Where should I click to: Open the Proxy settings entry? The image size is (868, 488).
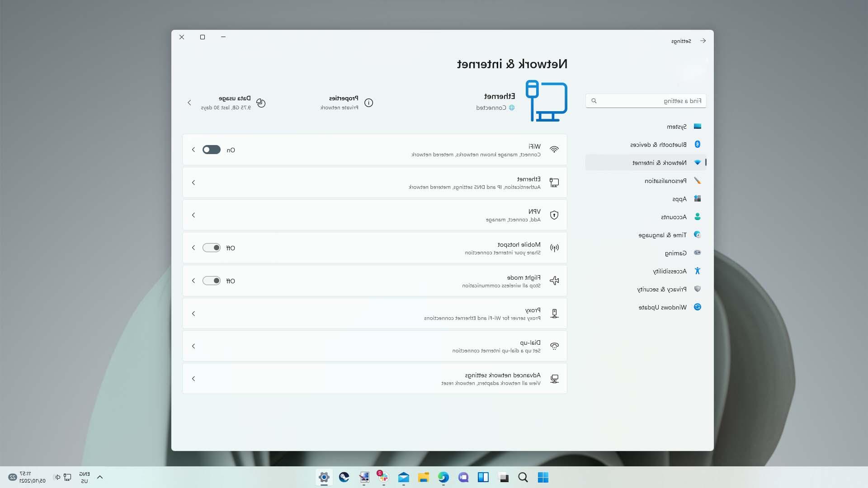pyautogui.click(x=193, y=313)
